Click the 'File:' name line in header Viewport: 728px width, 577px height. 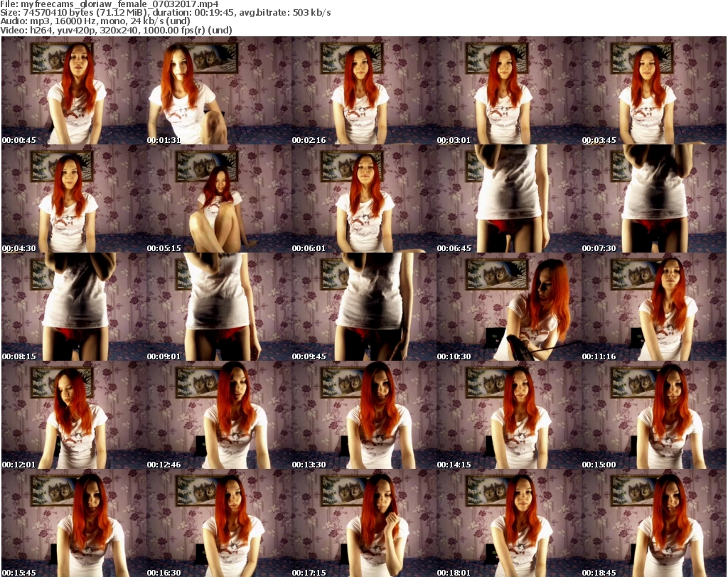(109, 4)
